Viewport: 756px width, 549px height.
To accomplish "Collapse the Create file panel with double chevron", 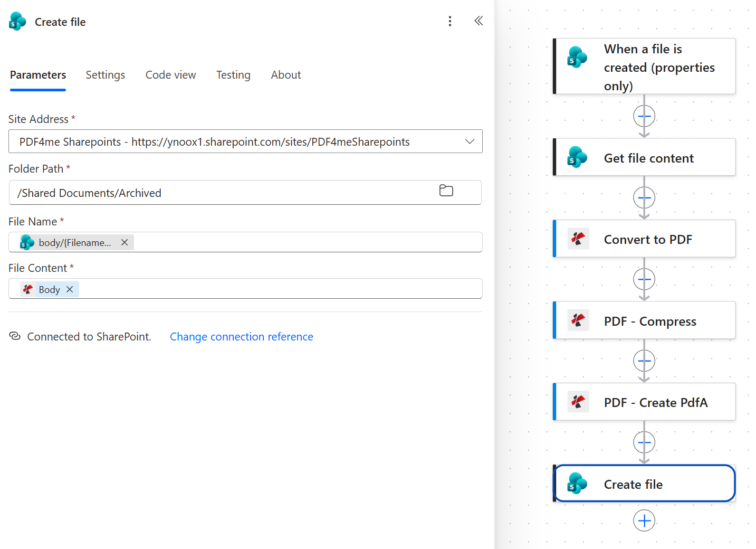I will point(479,21).
